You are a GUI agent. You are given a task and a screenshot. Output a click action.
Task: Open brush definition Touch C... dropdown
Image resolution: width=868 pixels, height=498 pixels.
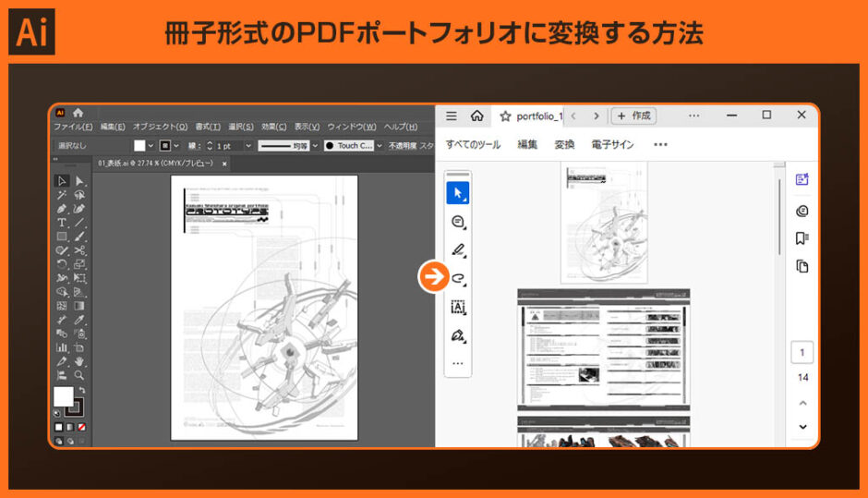tap(380, 146)
